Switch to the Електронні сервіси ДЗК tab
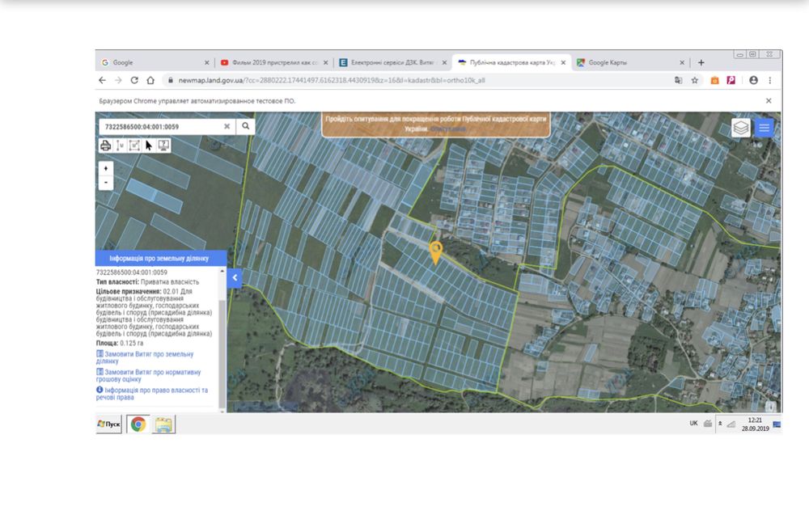809x532 pixels. point(391,62)
